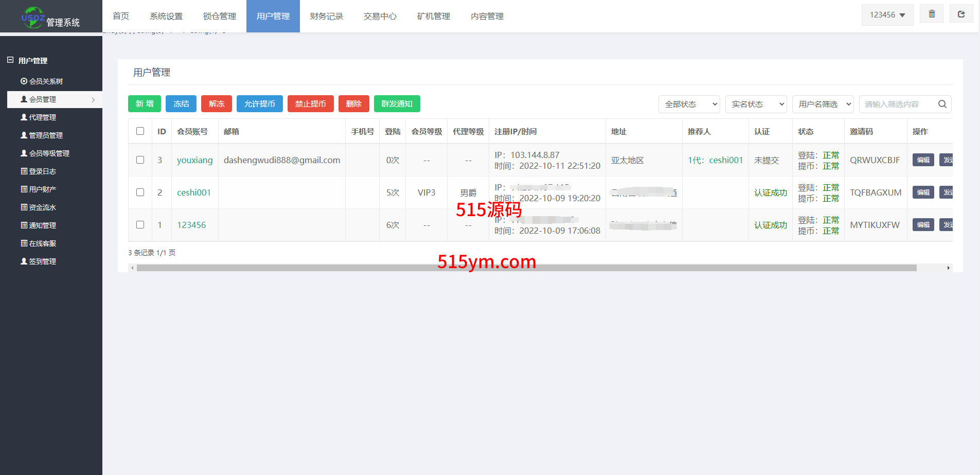The height and width of the screenshot is (475, 980).
Task: Check the row checkbox for ceshi001
Action: [140, 192]
